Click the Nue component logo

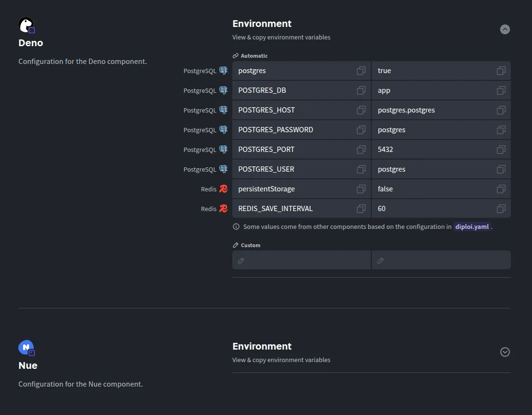pyautogui.click(x=26, y=347)
